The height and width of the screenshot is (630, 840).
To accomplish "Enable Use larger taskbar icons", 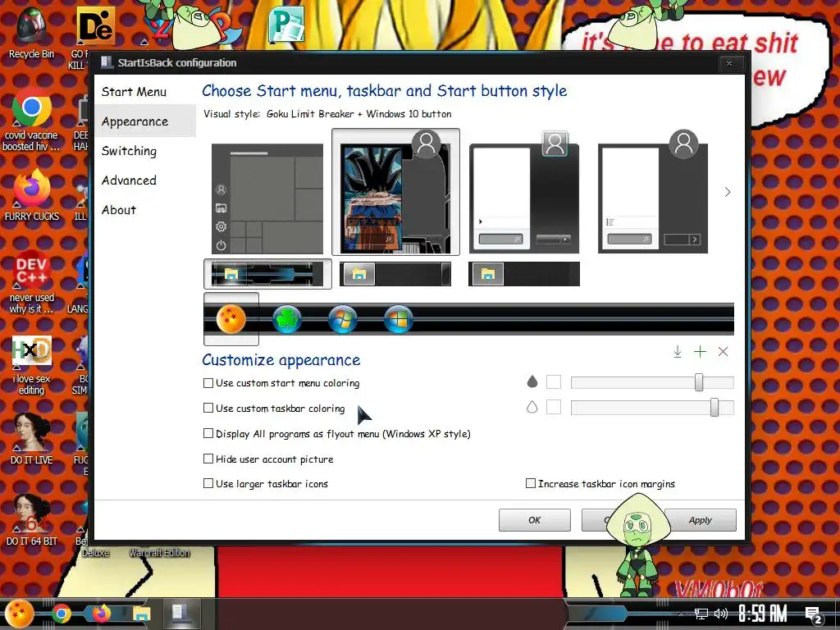I will click(x=208, y=483).
